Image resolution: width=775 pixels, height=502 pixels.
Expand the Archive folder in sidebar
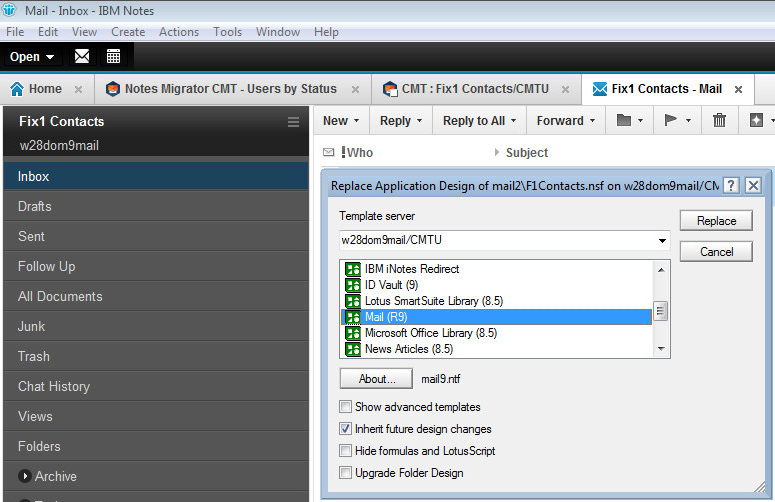(x=24, y=477)
